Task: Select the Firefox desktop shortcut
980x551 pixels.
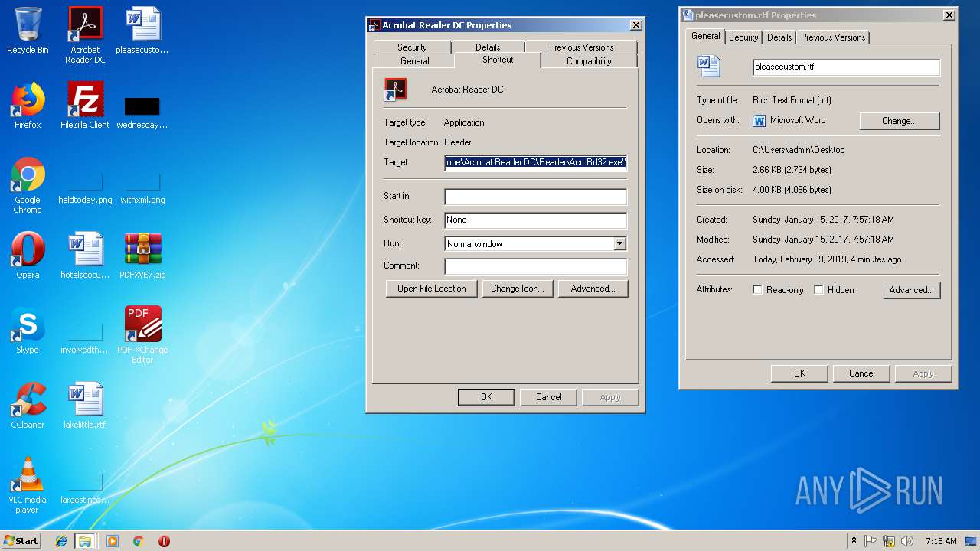Action: point(28,106)
